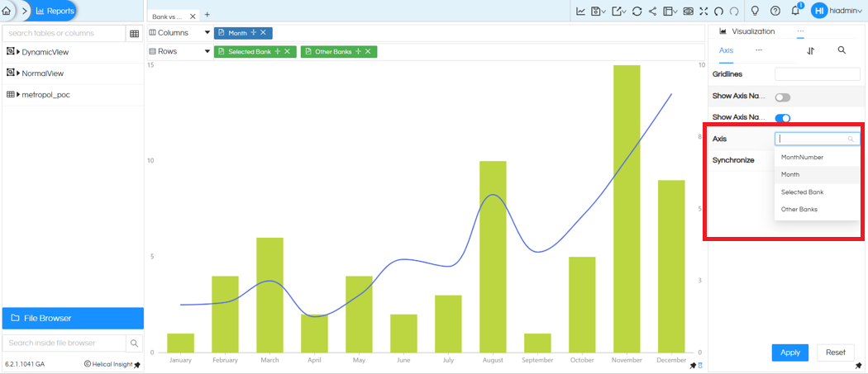The width and height of the screenshot is (868, 374).
Task: Click the fullscreen expand arrows icon
Action: [x=703, y=11]
